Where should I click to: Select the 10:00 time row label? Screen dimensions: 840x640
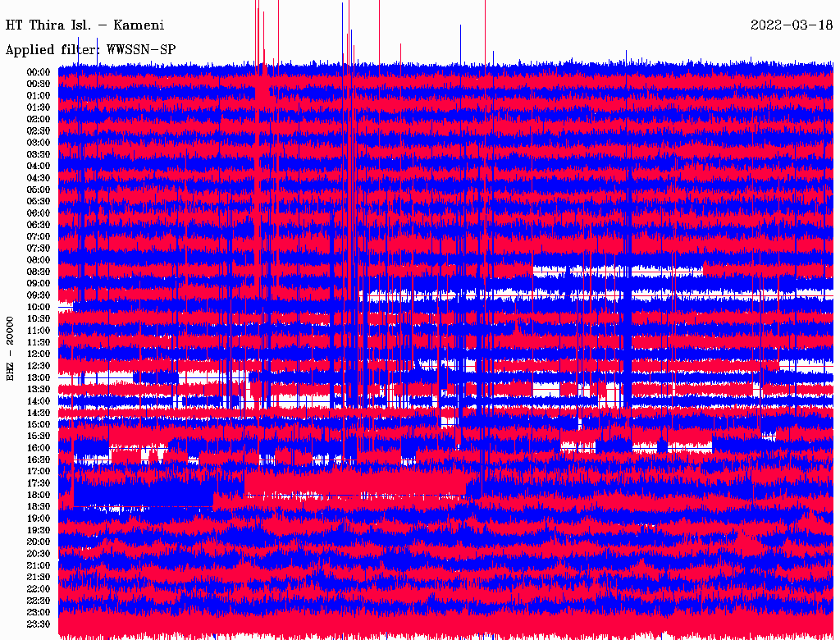tap(39, 307)
